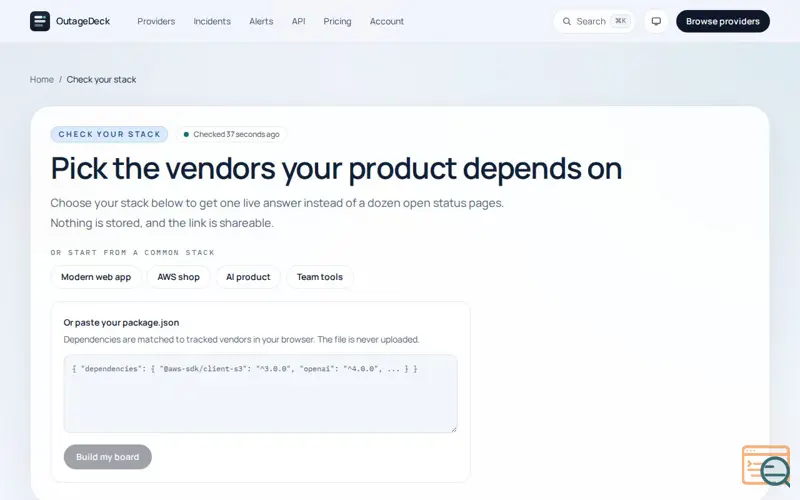
Task: Select API in the top navigation
Action: click(298, 21)
